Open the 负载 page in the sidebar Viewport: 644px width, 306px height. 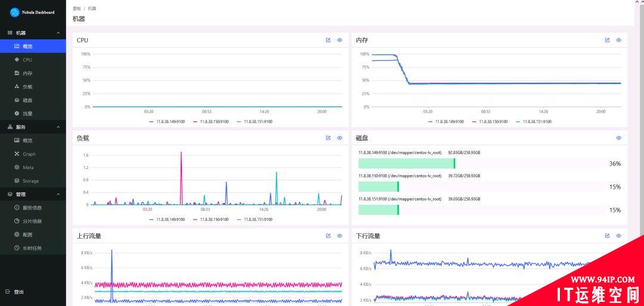pyautogui.click(x=33, y=86)
